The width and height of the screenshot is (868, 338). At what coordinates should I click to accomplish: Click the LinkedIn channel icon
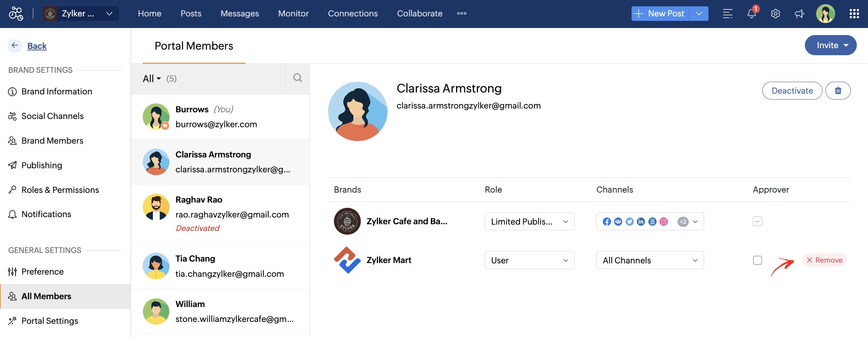tap(641, 222)
